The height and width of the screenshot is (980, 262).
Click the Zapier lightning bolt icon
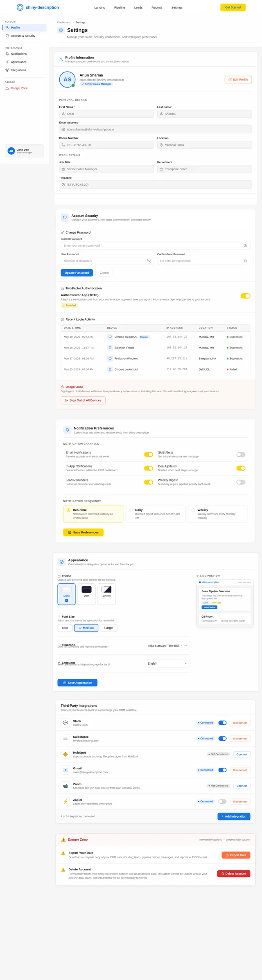[x=65, y=801]
